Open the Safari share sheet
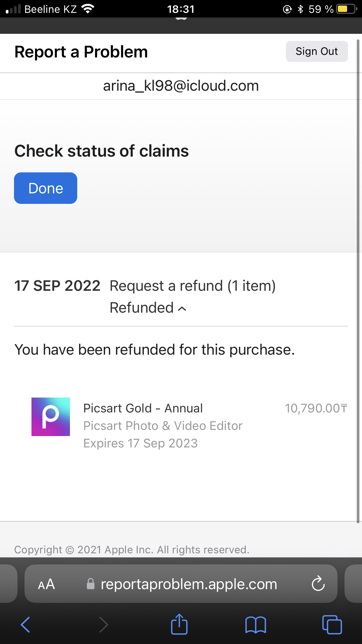This screenshot has width=362, height=644. [179, 624]
